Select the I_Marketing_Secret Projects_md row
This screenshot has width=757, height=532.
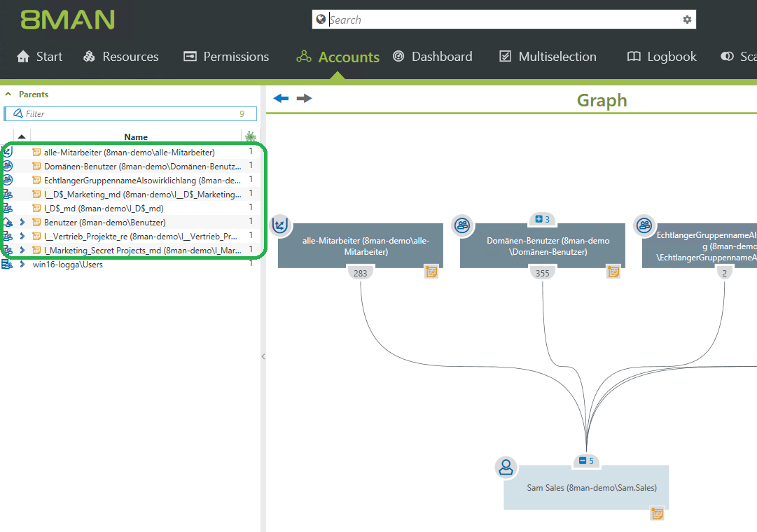pyautogui.click(x=130, y=250)
